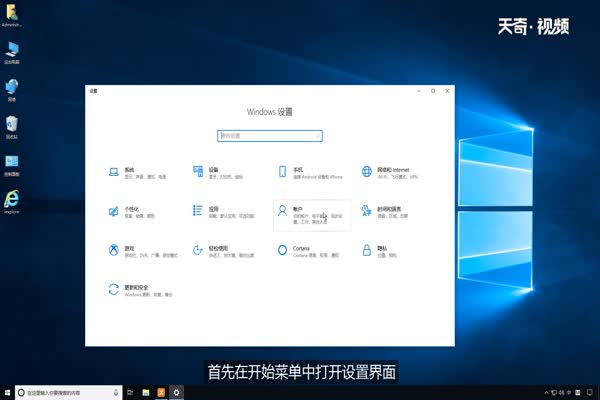Click the 'Windows 设置' heading text
Screen dimensions: 600x400
[x=270, y=112]
